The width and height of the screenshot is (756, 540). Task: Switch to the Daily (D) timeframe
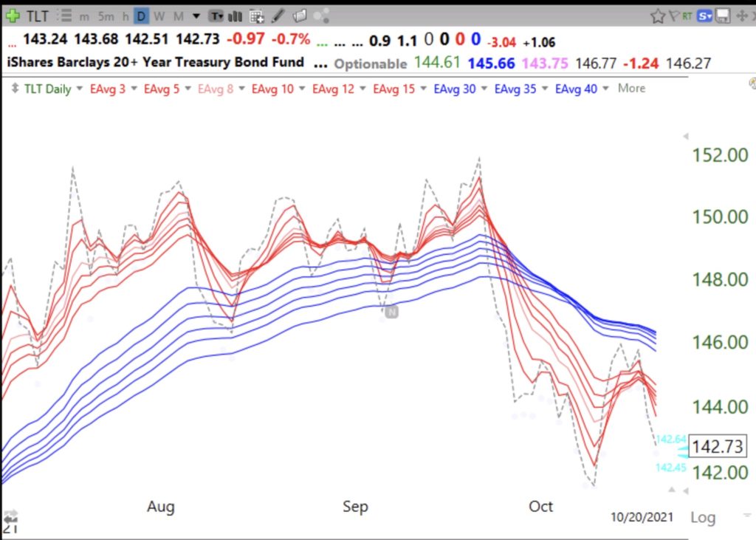point(141,16)
